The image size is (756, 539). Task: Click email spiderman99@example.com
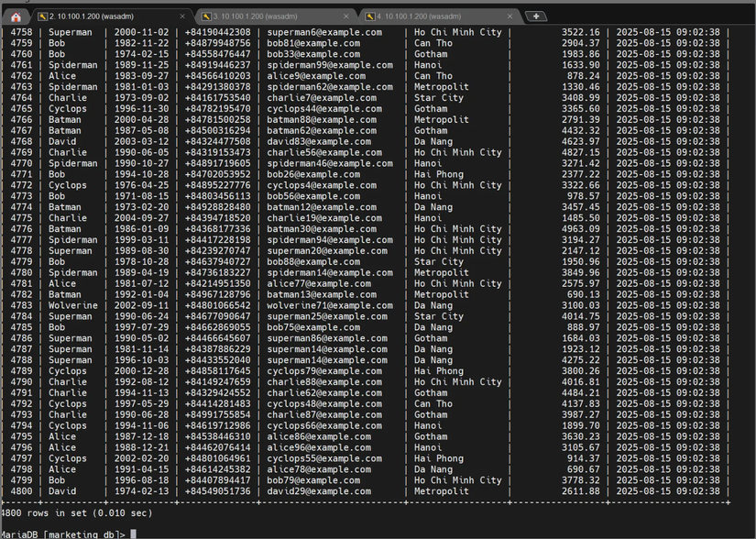330,65
